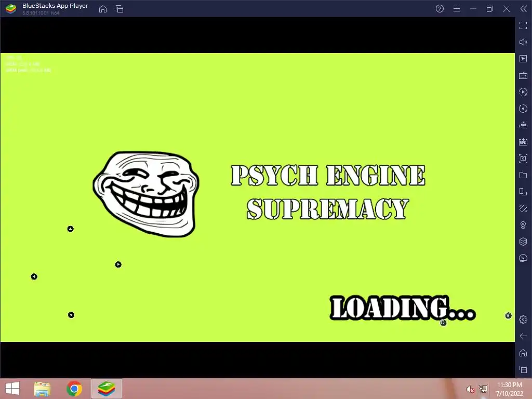Toggle the cursor lock icon in sidebar
This screenshot has height=399, width=532.
(x=523, y=59)
